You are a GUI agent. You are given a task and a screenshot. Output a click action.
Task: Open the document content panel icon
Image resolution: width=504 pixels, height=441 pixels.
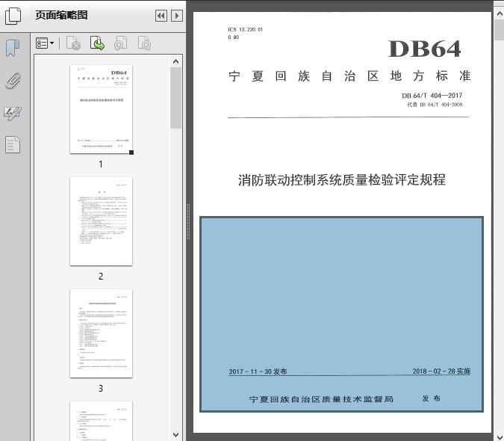point(13,144)
